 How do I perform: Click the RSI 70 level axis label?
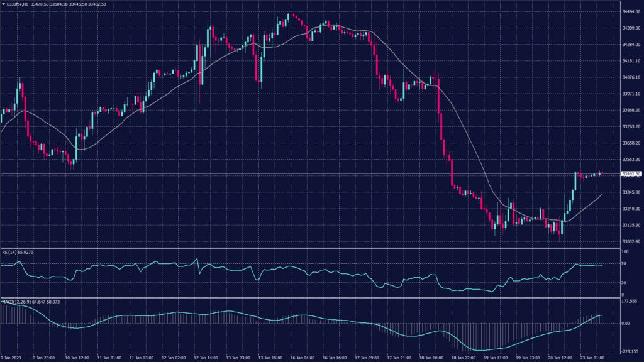tap(624, 264)
